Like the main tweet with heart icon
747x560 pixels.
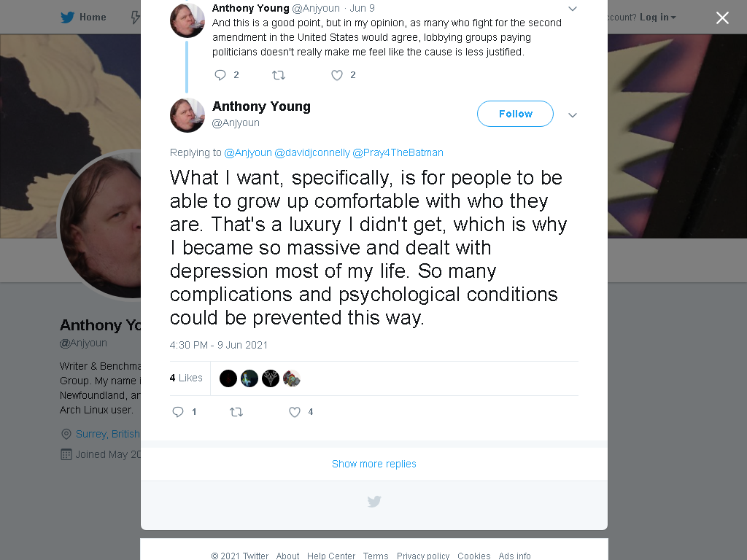pyautogui.click(x=295, y=412)
